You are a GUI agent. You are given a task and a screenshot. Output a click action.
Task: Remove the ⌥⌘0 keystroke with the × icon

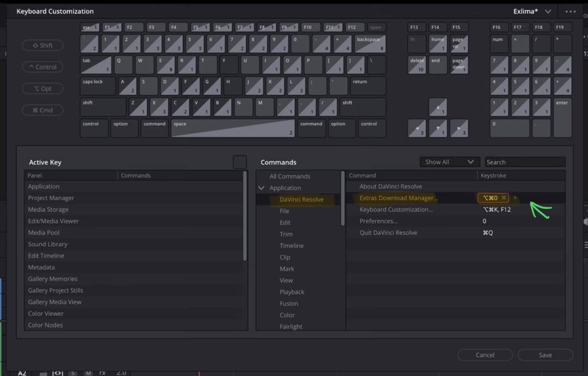503,198
